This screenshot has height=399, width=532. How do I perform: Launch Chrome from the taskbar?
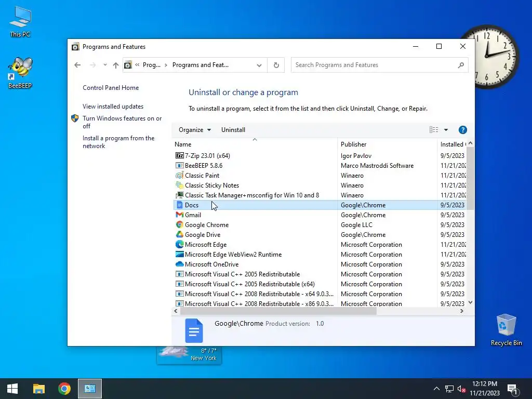pyautogui.click(x=64, y=389)
